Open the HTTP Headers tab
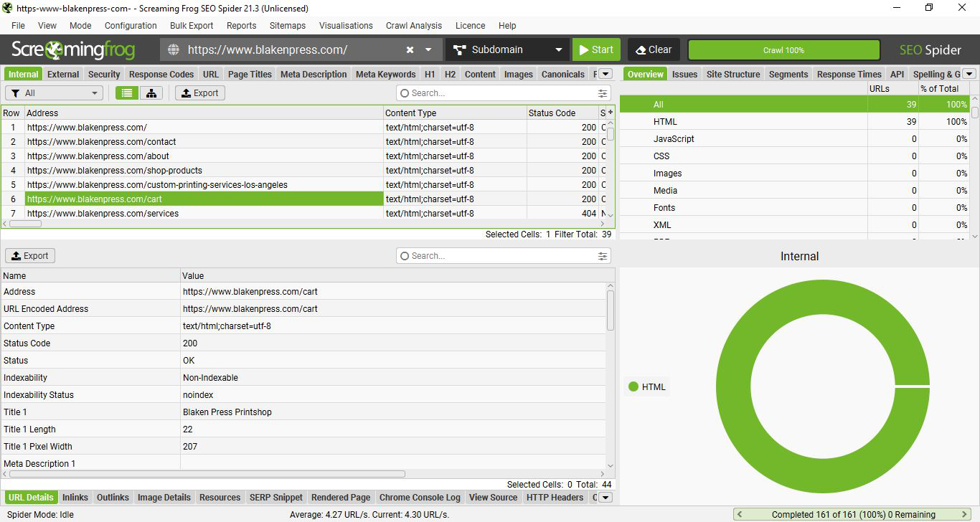 555,498
